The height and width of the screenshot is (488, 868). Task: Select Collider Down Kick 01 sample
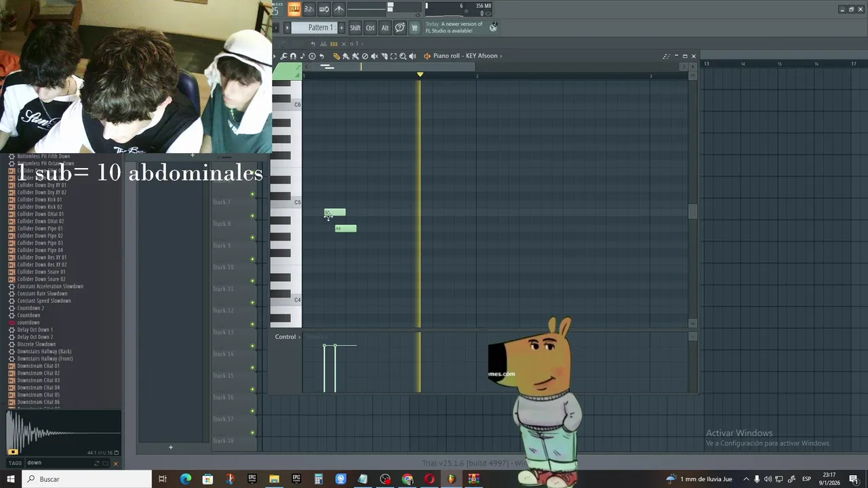(x=39, y=199)
